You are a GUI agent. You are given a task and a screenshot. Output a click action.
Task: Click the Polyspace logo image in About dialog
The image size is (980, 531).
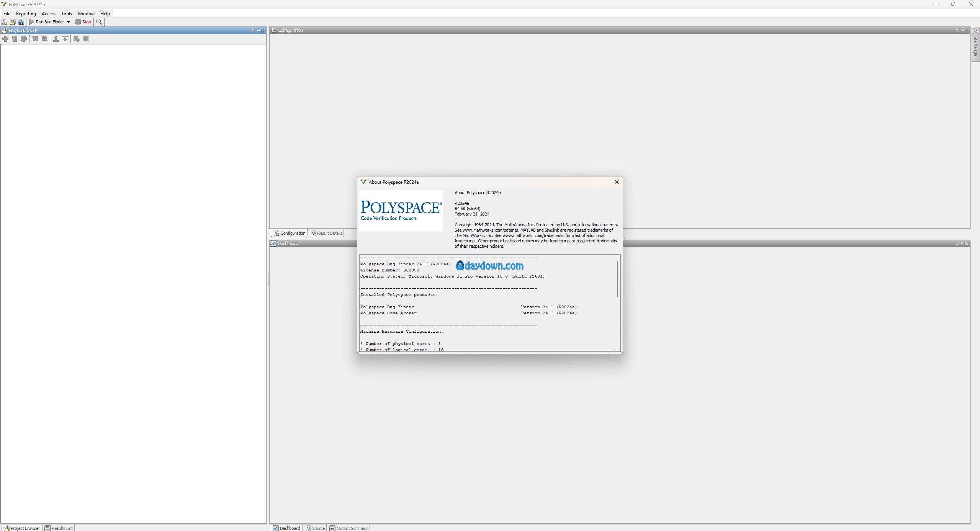coord(401,210)
